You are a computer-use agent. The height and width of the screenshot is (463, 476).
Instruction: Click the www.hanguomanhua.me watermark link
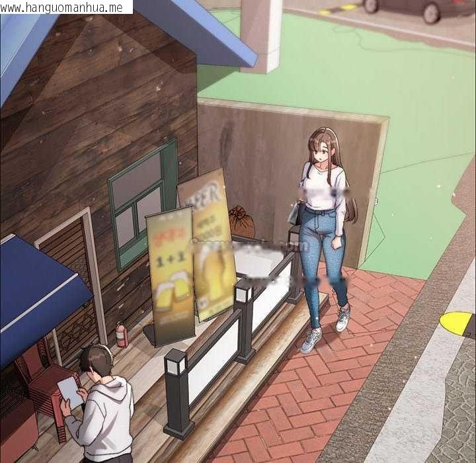tap(66, 7)
